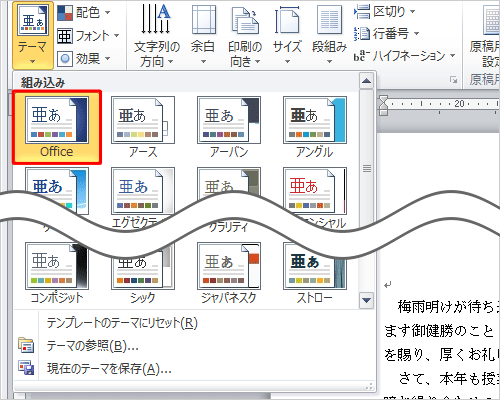Image resolution: width=500 pixels, height=400 pixels.
Task: Click the save current theme icon
Action: click(26, 368)
